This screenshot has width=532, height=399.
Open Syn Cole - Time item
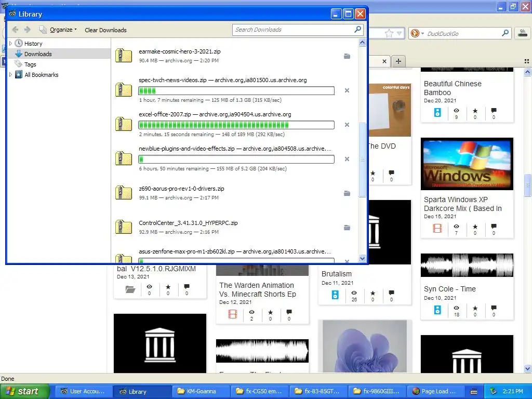point(449,289)
